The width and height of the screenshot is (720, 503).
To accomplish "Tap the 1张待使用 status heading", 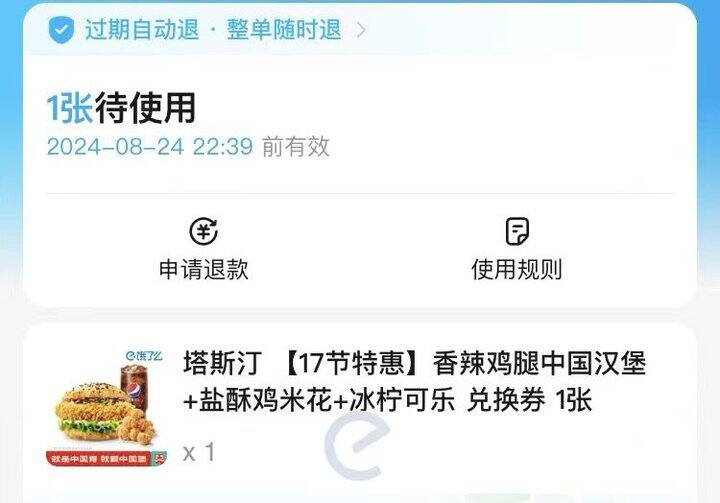I will tap(122, 108).
